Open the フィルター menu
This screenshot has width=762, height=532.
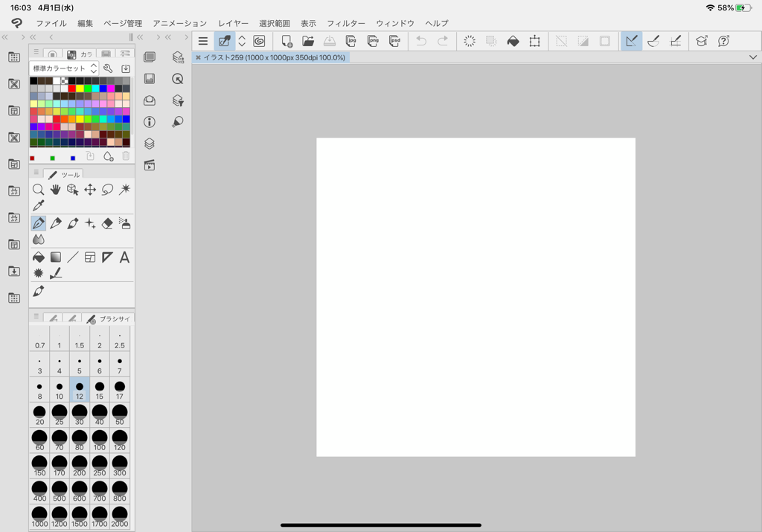(x=346, y=23)
